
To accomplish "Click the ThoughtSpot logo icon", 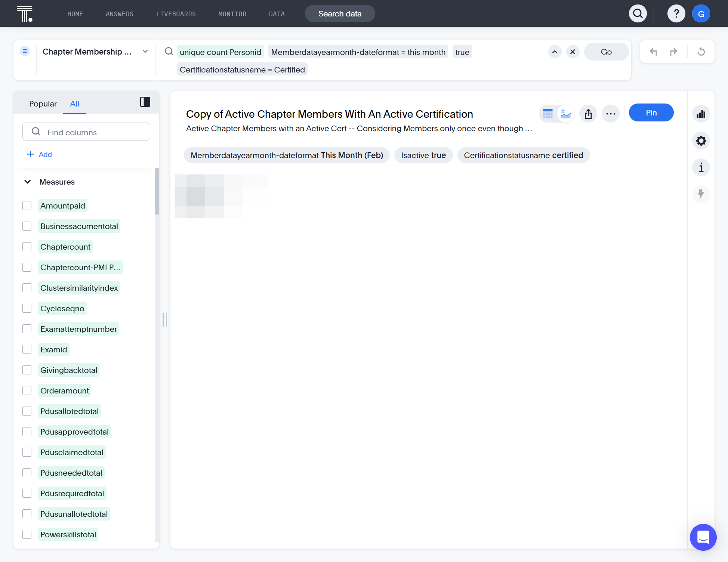I will click(x=25, y=14).
